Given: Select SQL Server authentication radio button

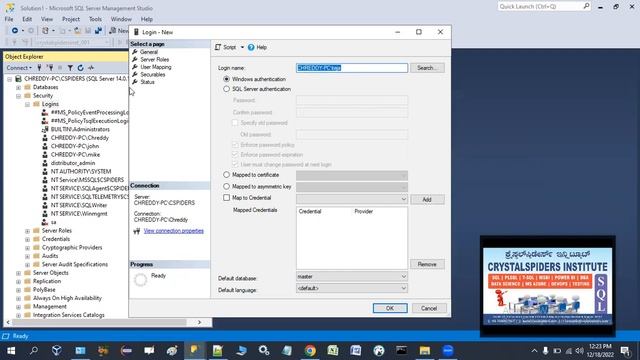Looking at the screenshot, I should pos(227,89).
